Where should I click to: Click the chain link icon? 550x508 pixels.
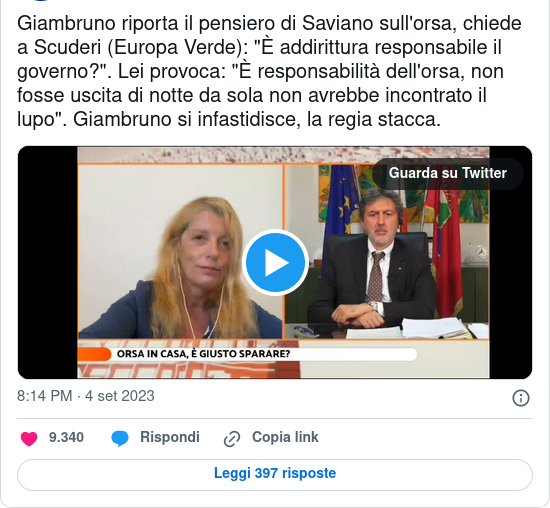(x=232, y=439)
